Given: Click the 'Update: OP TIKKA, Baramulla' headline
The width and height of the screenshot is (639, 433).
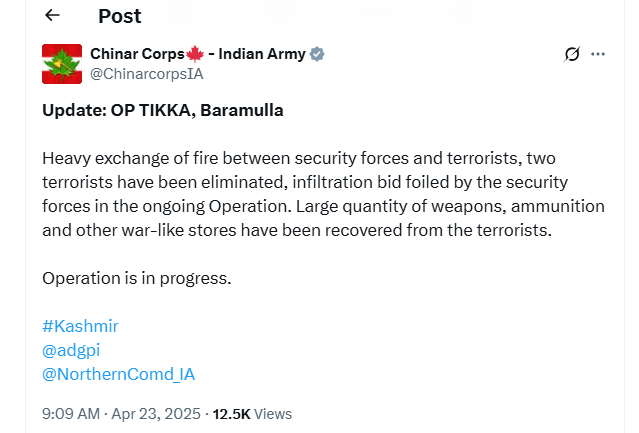Looking at the screenshot, I should [163, 110].
